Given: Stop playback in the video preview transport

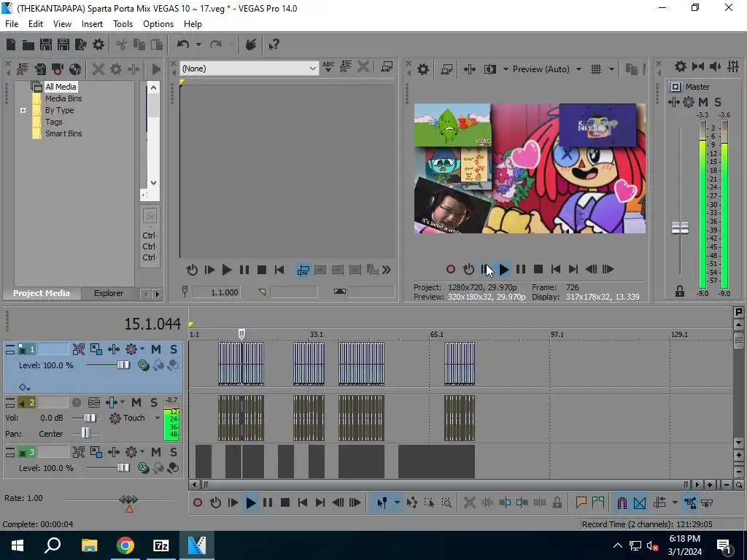Looking at the screenshot, I should point(538,270).
